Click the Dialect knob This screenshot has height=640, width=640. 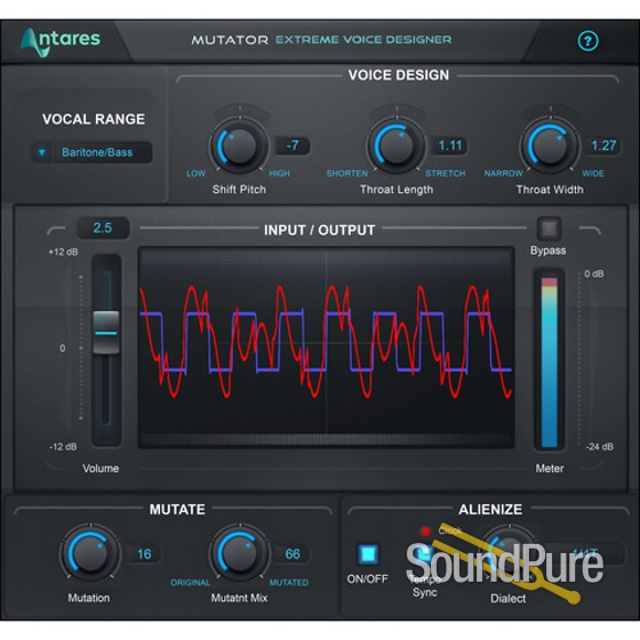tap(509, 553)
